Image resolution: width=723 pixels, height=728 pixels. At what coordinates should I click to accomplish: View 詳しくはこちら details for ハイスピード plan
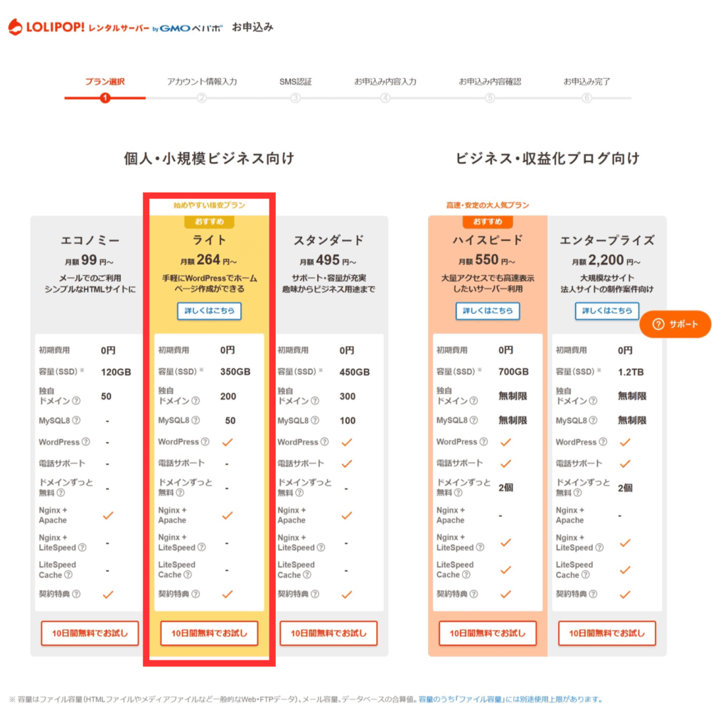click(488, 311)
